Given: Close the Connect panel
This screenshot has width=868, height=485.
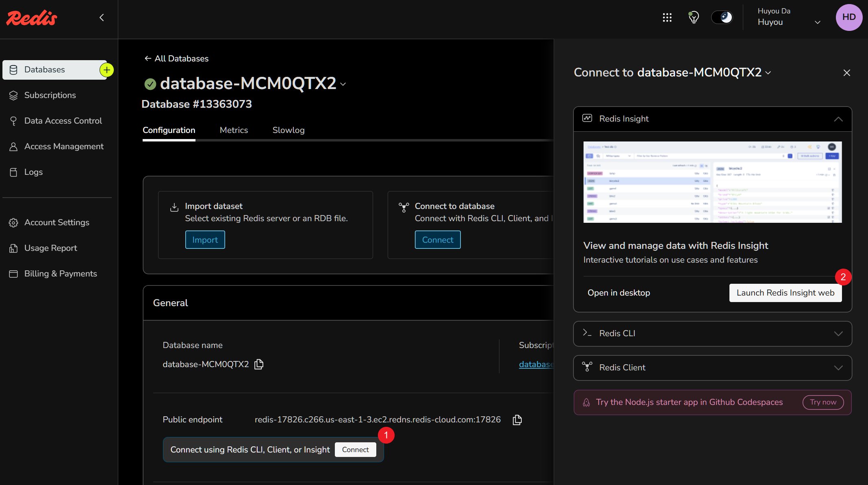Looking at the screenshot, I should [x=846, y=73].
